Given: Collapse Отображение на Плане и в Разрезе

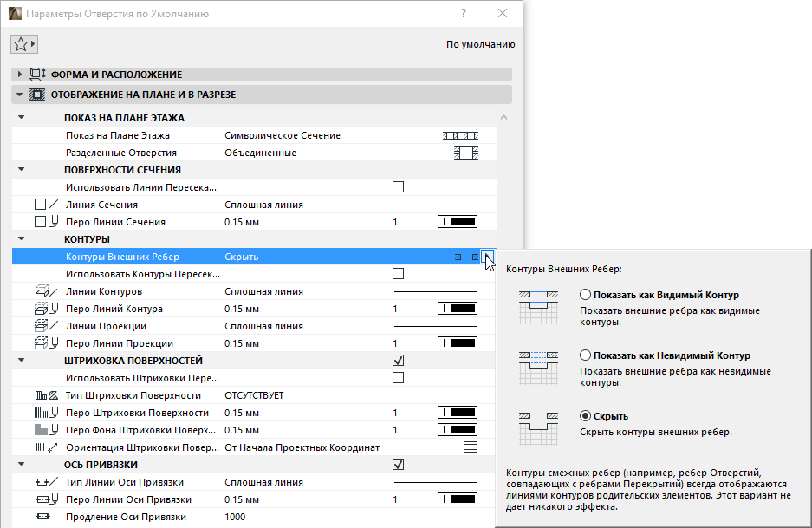Looking at the screenshot, I should pyautogui.click(x=20, y=95).
